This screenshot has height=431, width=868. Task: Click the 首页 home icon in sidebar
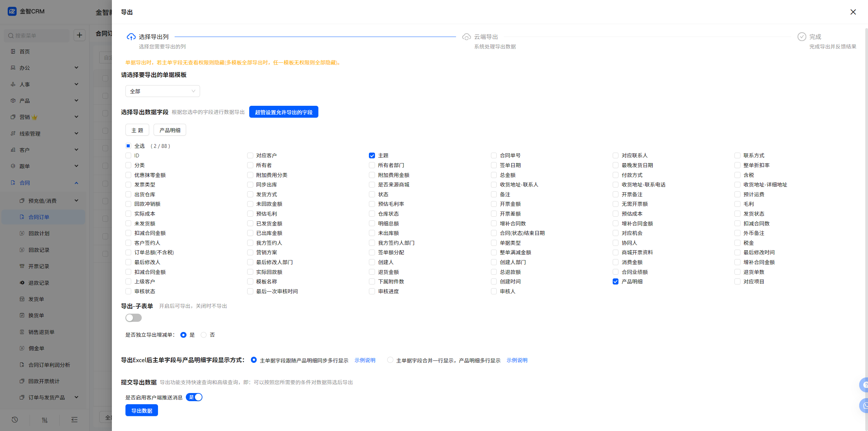click(13, 52)
